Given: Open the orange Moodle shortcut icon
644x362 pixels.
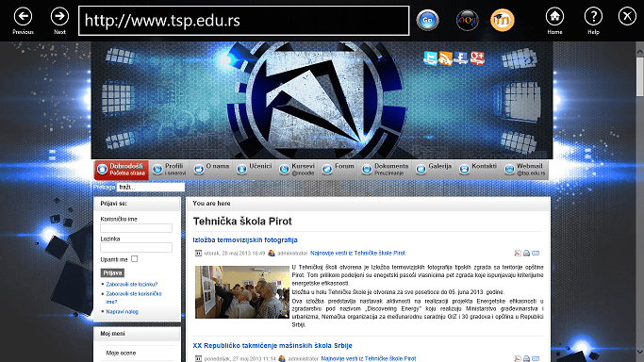Looking at the screenshot, I should click(503, 20).
